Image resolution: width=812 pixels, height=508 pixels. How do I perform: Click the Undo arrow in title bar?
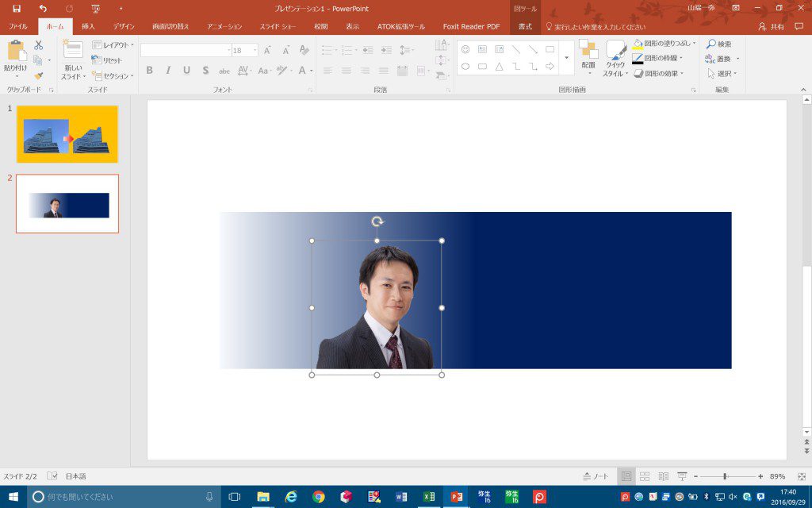pyautogui.click(x=43, y=8)
